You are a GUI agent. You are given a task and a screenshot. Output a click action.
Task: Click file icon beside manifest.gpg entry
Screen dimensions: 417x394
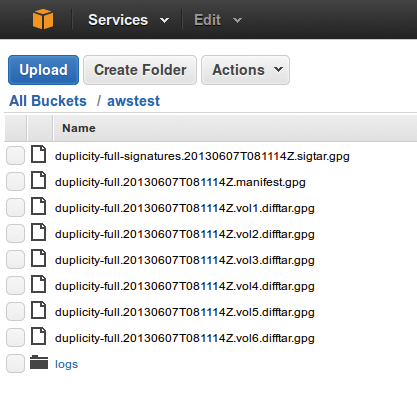pos(39,180)
